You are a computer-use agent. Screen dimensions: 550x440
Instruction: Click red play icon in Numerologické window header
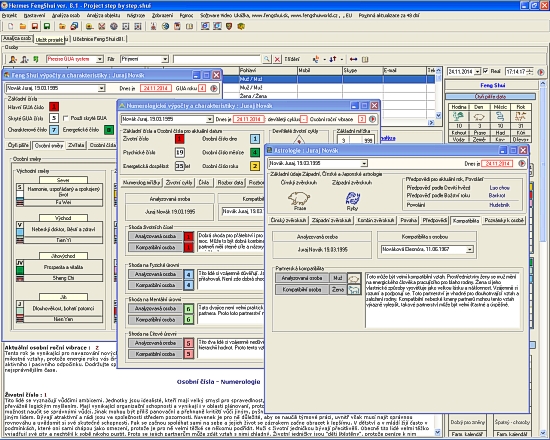click(x=372, y=119)
